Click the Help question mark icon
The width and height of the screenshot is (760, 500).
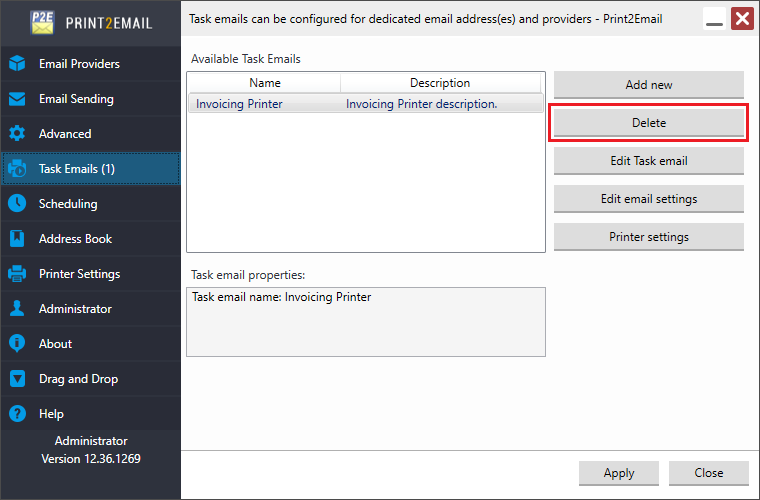[17, 414]
